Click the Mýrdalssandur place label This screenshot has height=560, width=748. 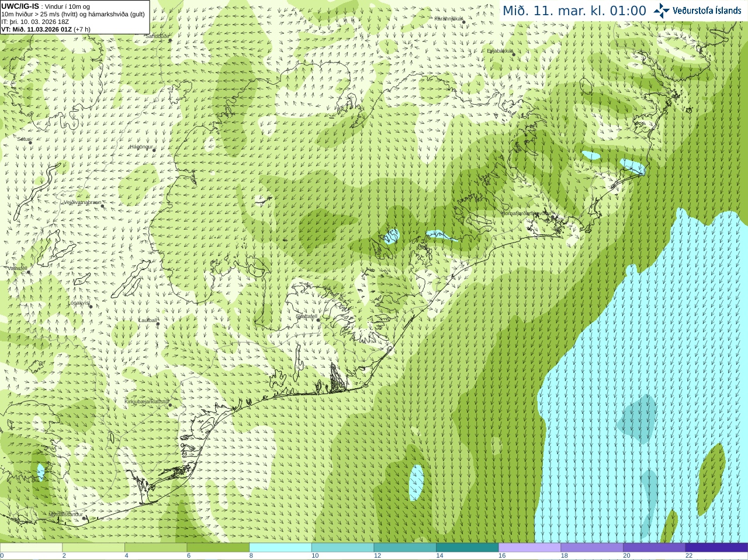click(65, 514)
